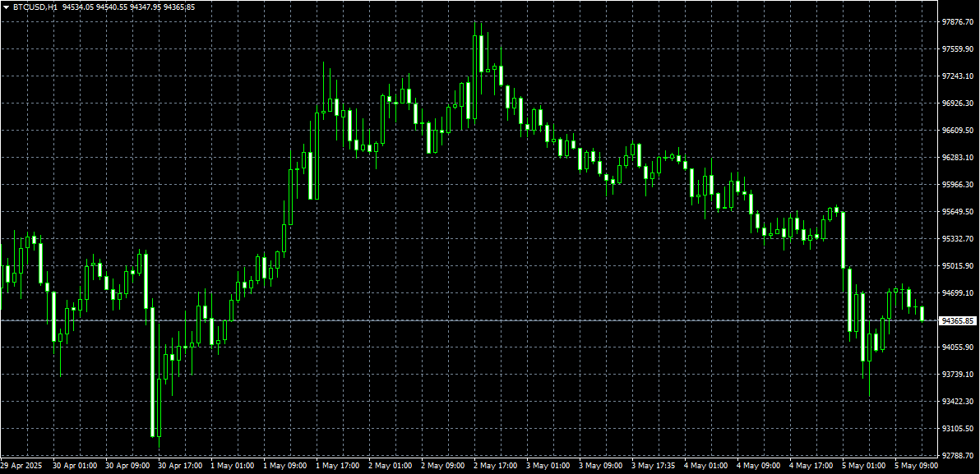This screenshot has height=474, width=980.
Task: Click time axis label 30 Apr 09:00
Action: (x=127, y=466)
